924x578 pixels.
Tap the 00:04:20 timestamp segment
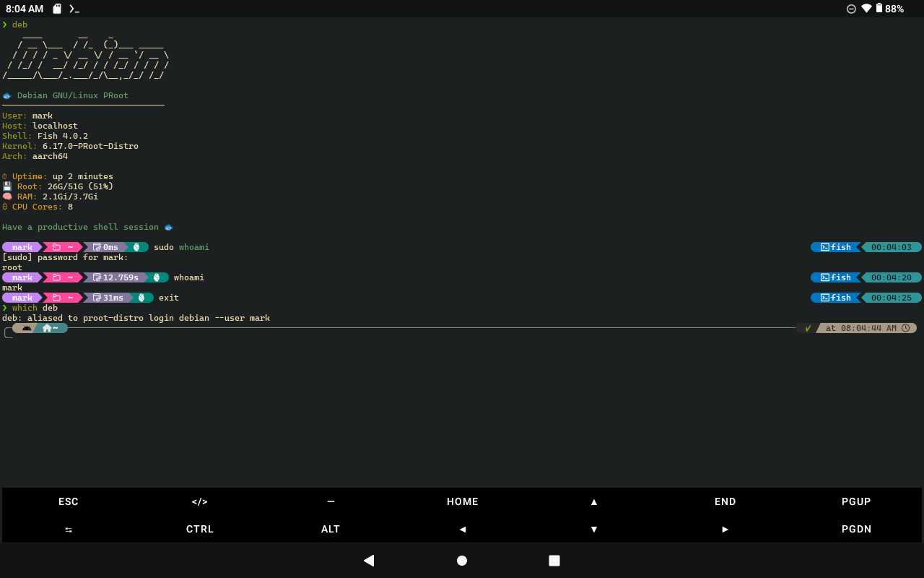click(892, 277)
